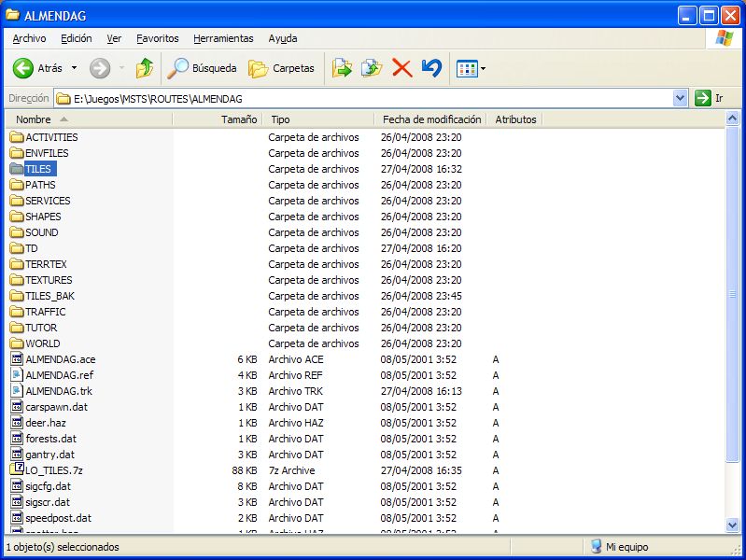Screen dimensions: 746x560
Task: Open the Herramientas menu
Action: coord(223,38)
